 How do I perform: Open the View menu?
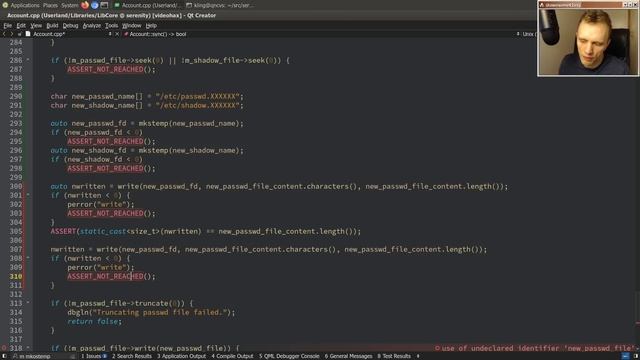point(36,25)
